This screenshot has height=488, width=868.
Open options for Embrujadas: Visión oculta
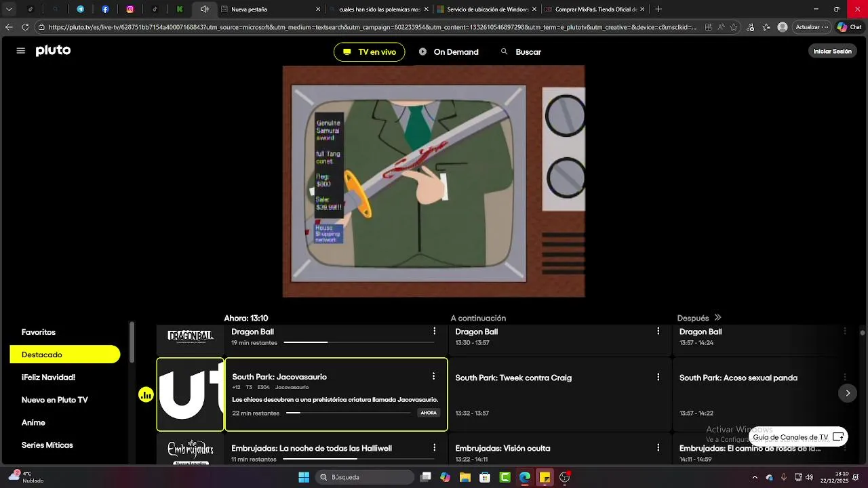point(658,448)
